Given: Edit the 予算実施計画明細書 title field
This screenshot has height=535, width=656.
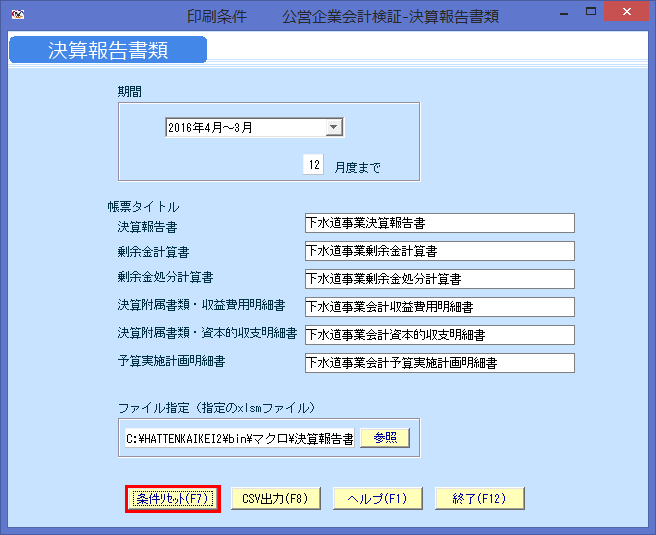Looking at the screenshot, I should point(440,363).
